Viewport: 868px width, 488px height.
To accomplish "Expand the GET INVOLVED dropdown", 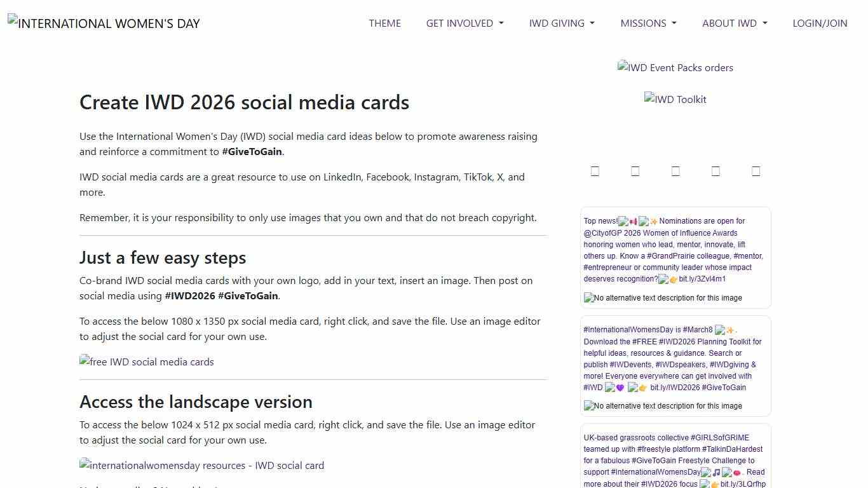I will click(465, 23).
